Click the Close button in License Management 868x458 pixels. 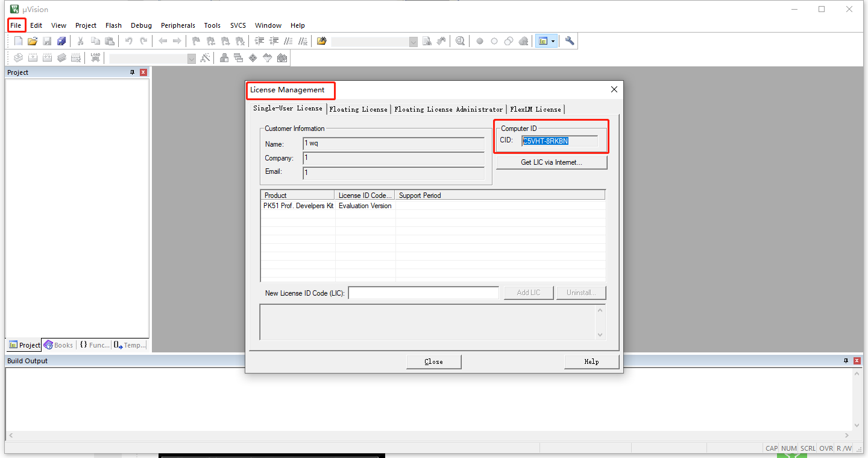pyautogui.click(x=434, y=361)
